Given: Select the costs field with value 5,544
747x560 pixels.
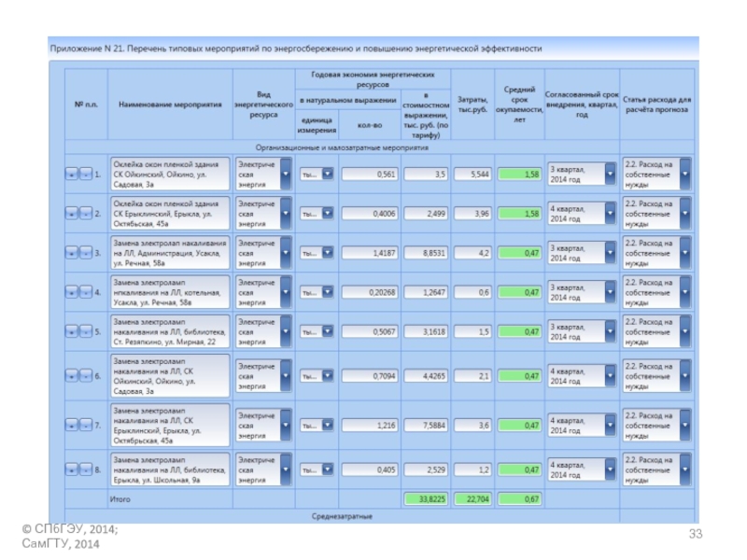Looking at the screenshot, I should click(473, 175).
